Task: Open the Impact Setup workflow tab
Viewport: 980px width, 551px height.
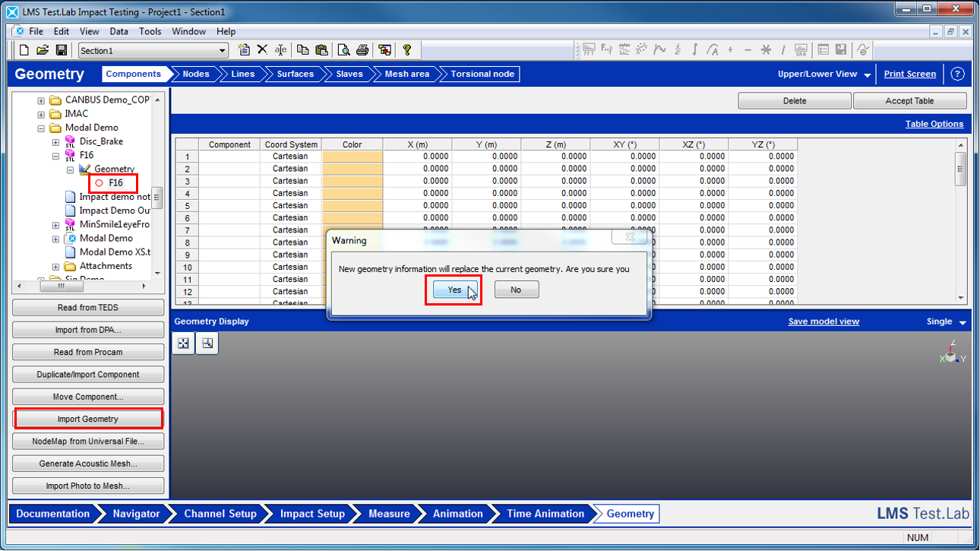Action: coord(312,514)
